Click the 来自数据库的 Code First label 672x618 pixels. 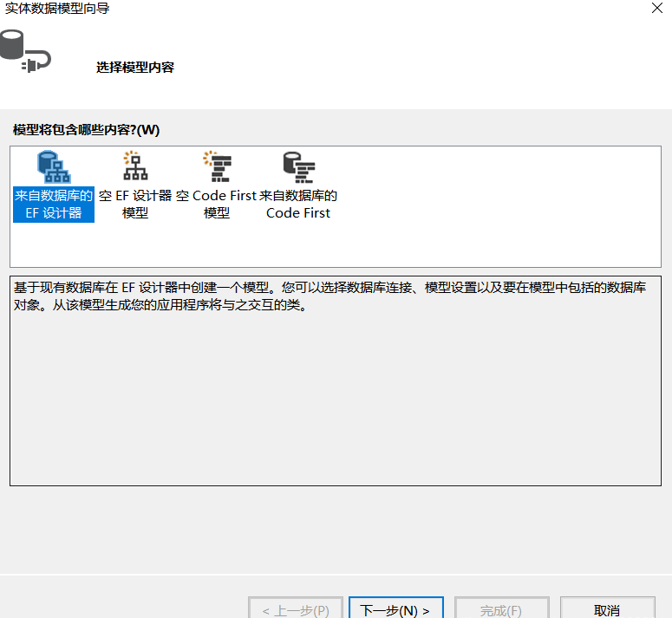click(298, 205)
